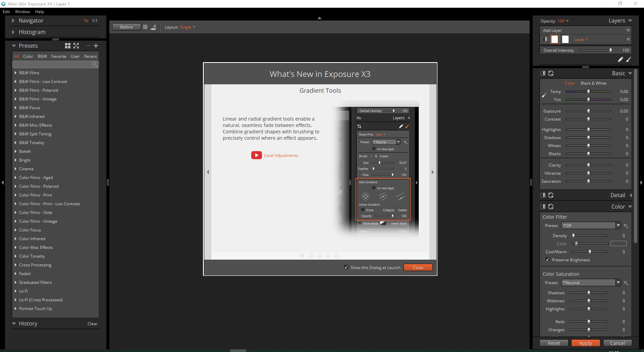Filter presets by Favorite tab
The height and width of the screenshot is (352, 644).
[x=59, y=56]
